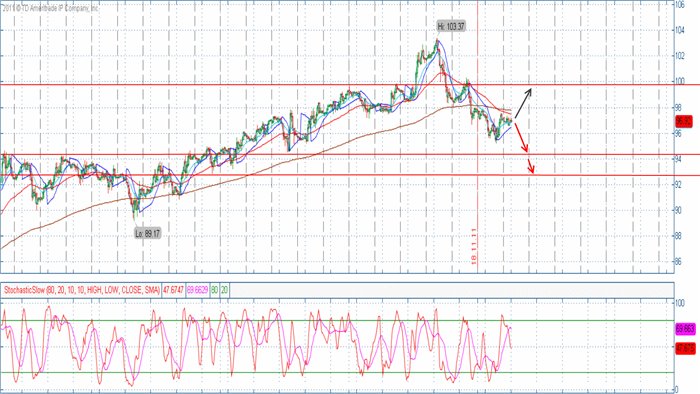
Task: Select the upper red downward arrow drawing
Action: pos(521,137)
